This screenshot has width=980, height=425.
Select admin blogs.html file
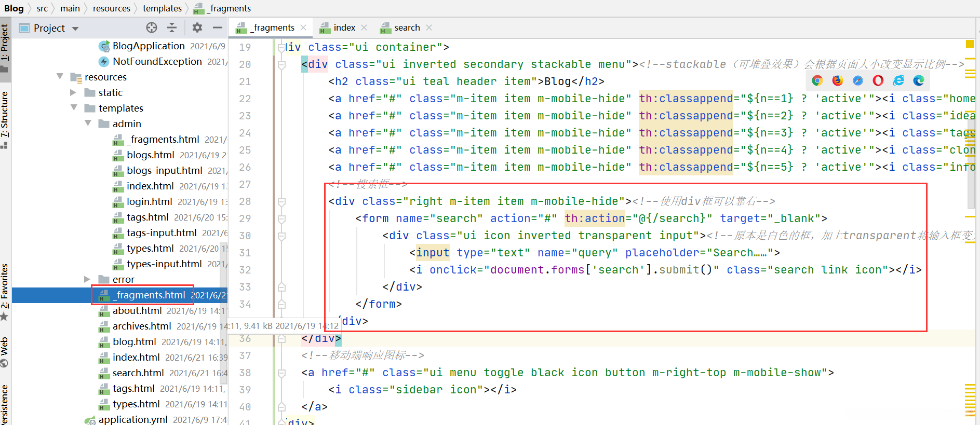(151, 155)
